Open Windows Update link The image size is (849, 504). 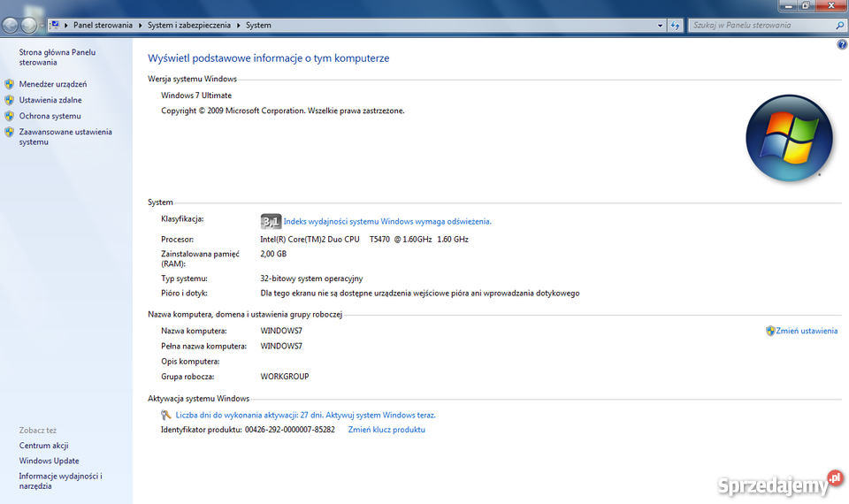(50, 461)
